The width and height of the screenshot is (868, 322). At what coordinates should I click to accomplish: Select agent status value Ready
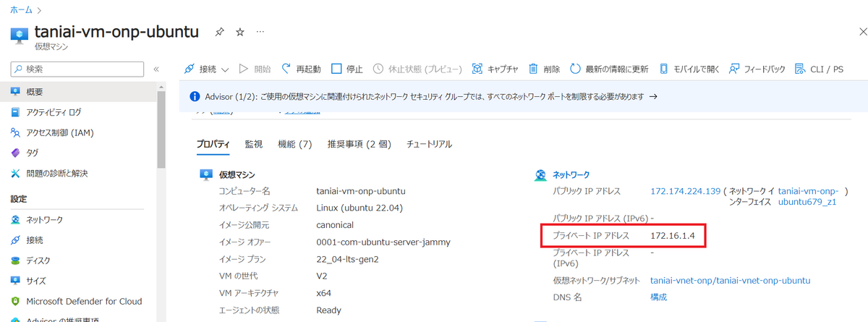[329, 310]
